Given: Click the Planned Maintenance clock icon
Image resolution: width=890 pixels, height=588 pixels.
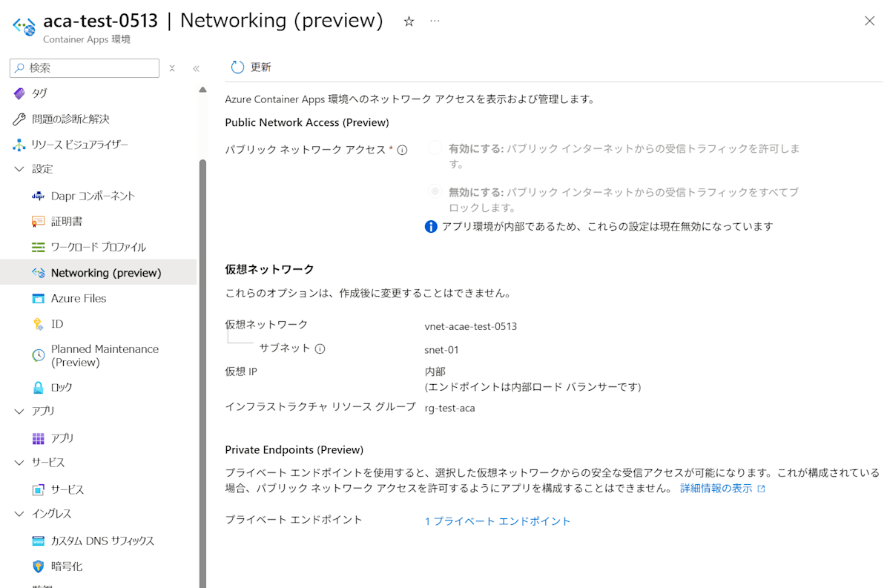Looking at the screenshot, I should click(x=39, y=355).
